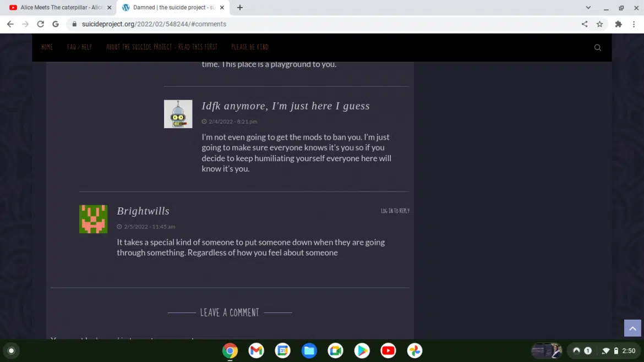This screenshot has width=644, height=362.
Task: Launch Gmail from the shelf
Action: (x=256, y=350)
